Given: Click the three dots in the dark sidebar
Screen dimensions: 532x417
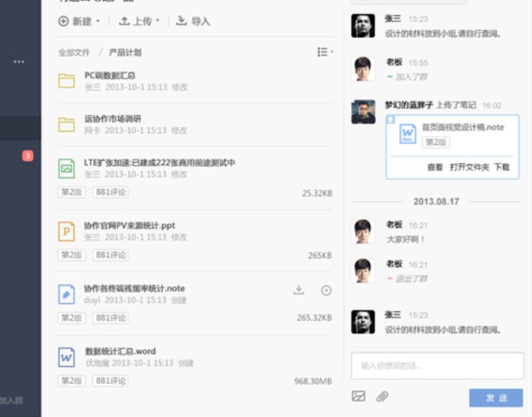Looking at the screenshot, I should (x=19, y=62).
